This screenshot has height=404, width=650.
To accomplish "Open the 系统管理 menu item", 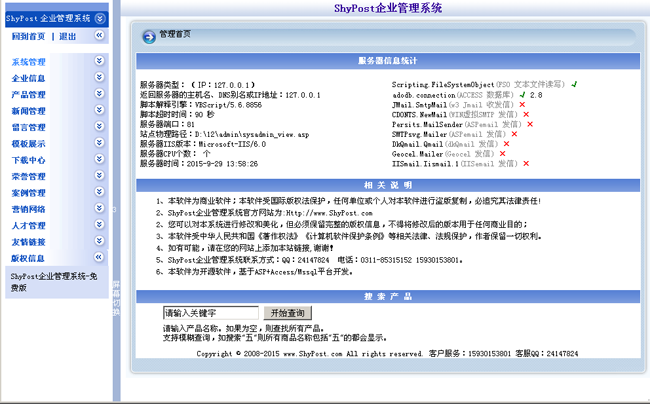I will (29, 62).
